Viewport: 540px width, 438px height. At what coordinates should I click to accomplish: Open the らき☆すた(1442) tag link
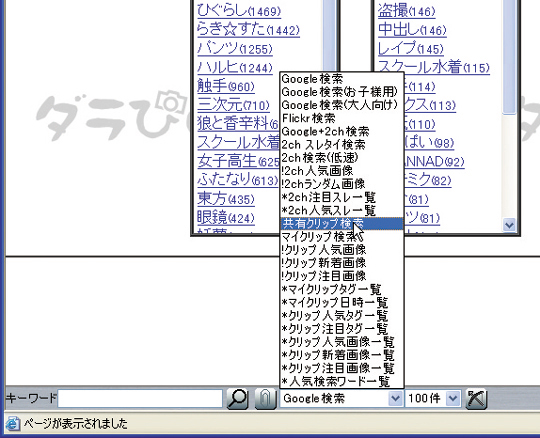(248, 29)
